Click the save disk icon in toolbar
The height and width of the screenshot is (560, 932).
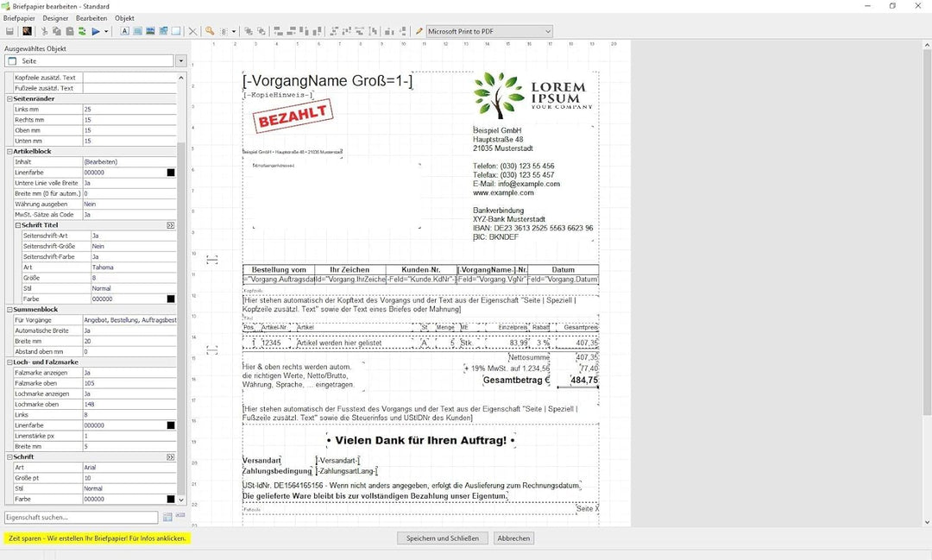(x=9, y=31)
